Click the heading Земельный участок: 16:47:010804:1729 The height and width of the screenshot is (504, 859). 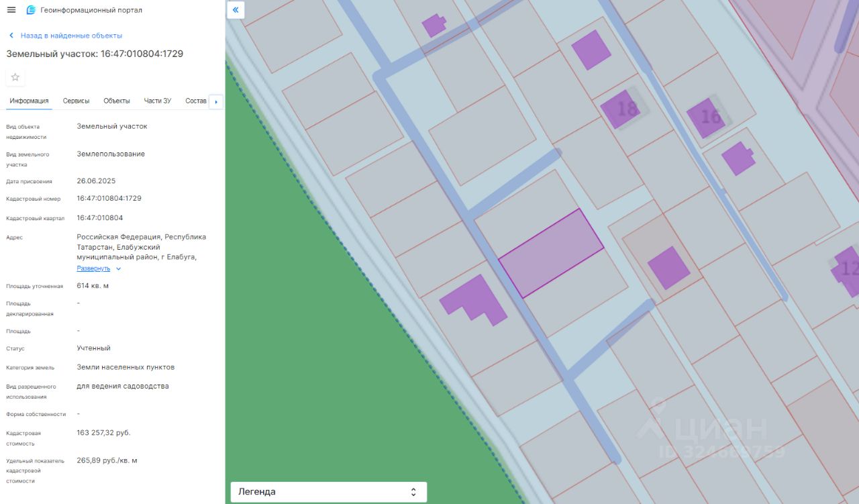(95, 54)
